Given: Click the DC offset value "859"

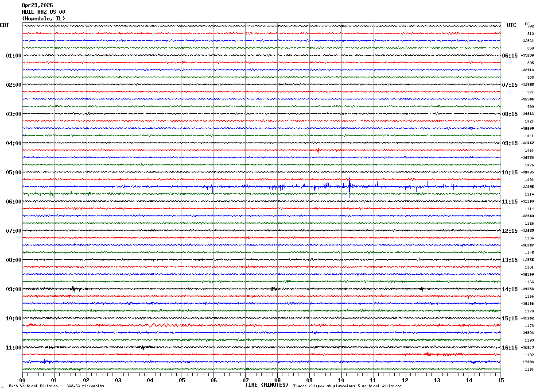Looking at the screenshot, I should [x=530, y=48].
